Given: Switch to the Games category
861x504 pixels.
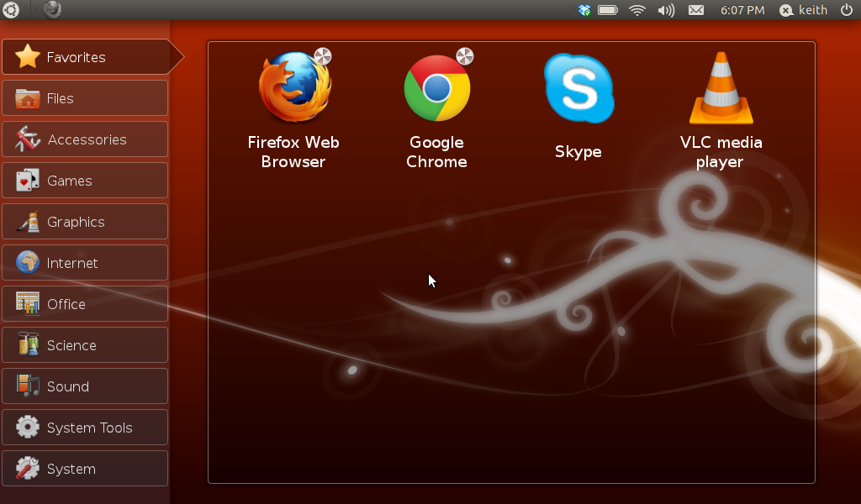Looking at the screenshot, I should (x=84, y=180).
